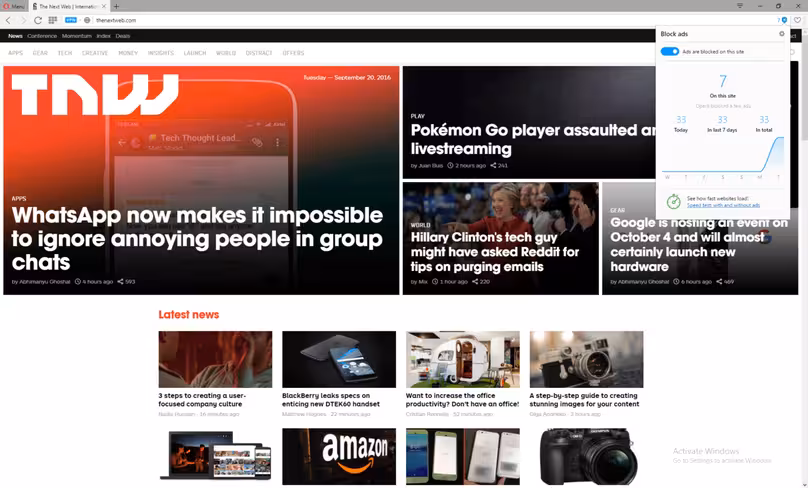Screen dimensions: 808x488
Task: Open the Opera Menu button
Action: [x=13, y=6]
